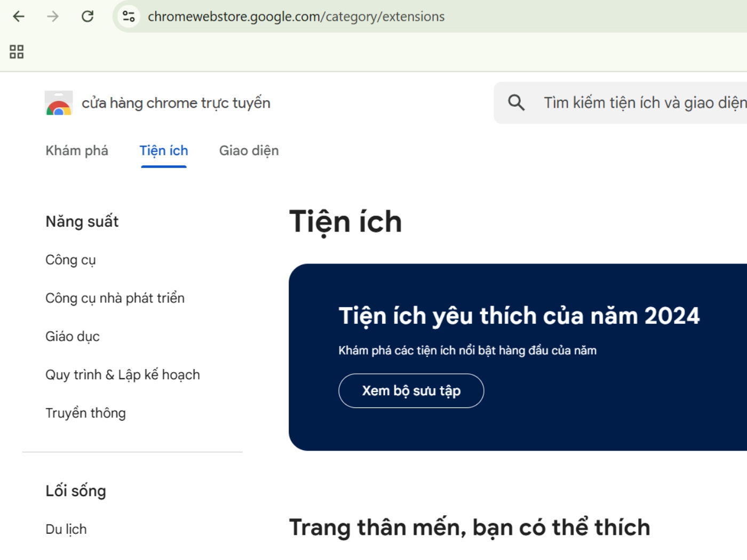Screen dimensions: 747x560
Task: Click the search field 'Tìm kiếm tiện ích'
Action: pos(621,103)
